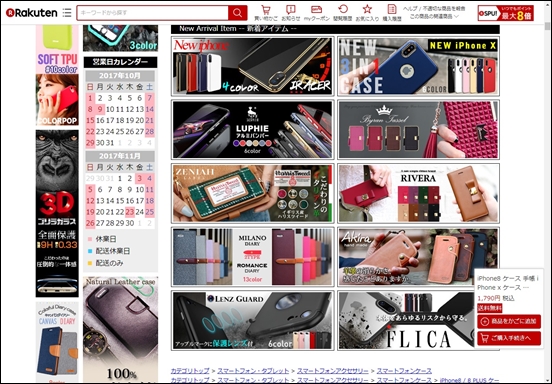Open the shopping cart (買い物かご) icon
The width and height of the screenshot is (552, 384).
(266, 13)
